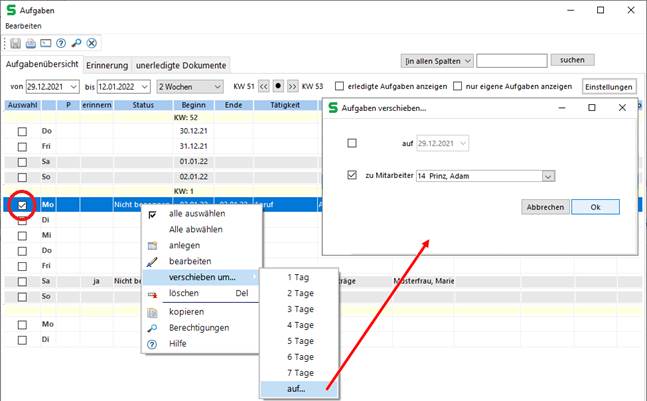Click the key permissions icon in toolbar
Image resolution: width=647 pixels, height=401 pixels.
(76, 43)
